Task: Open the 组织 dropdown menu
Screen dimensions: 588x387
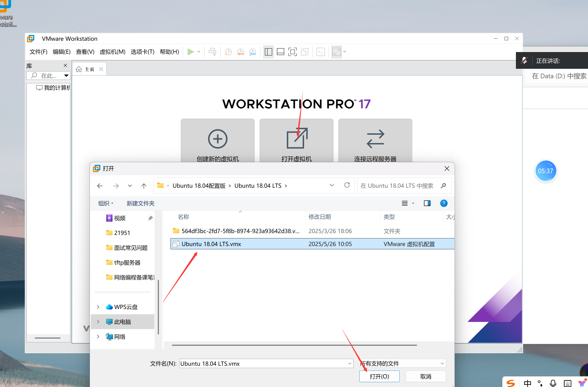Action: pos(105,203)
